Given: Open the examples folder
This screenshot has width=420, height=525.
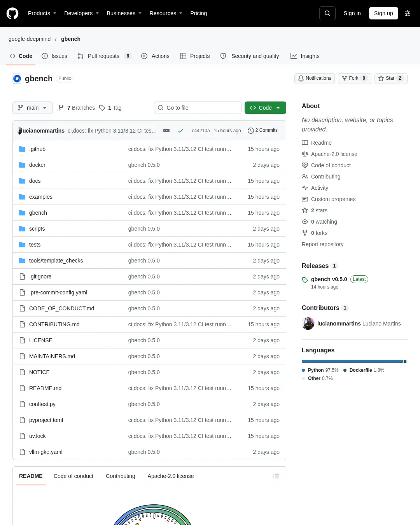Looking at the screenshot, I should pyautogui.click(x=41, y=197).
